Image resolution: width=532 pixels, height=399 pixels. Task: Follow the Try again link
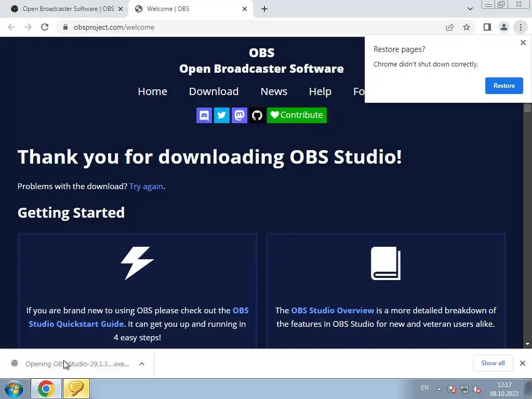click(146, 187)
